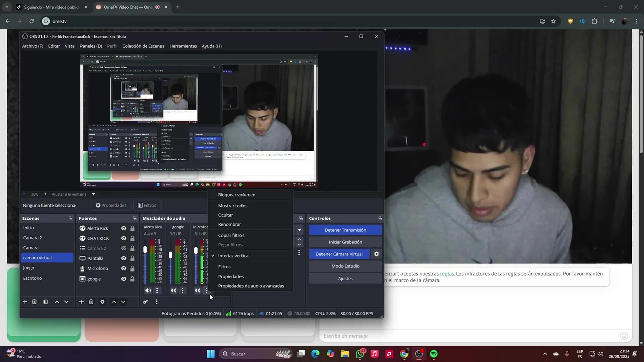Toggle lock on the google source
This screenshot has height=362, width=644.
coord(132,279)
